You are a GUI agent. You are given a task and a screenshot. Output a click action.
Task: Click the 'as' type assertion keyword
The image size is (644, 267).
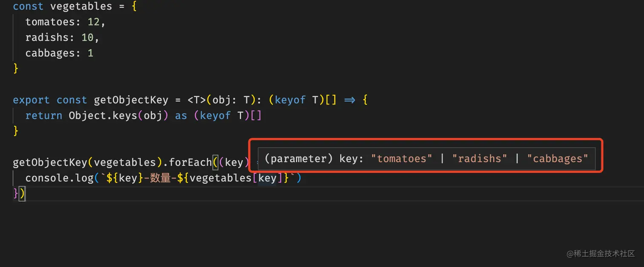click(181, 116)
